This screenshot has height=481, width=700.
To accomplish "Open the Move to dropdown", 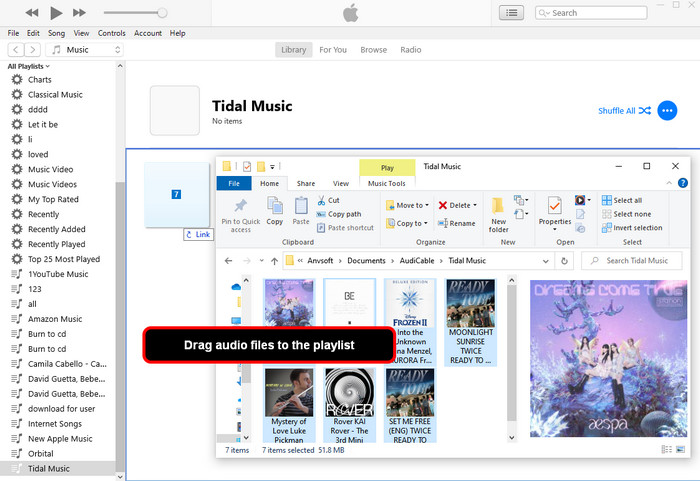I will [407, 205].
